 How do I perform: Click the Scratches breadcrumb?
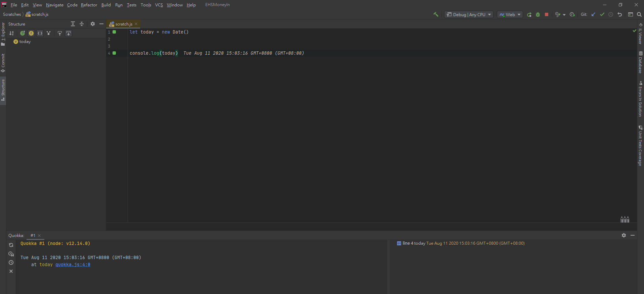tap(12, 14)
